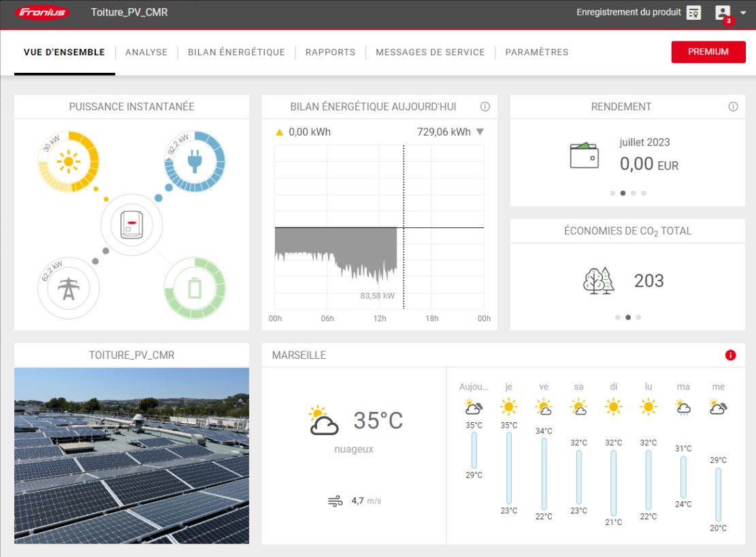This screenshot has height=557, width=756.
Task: Click the consumption plug icon
Action: point(195,161)
